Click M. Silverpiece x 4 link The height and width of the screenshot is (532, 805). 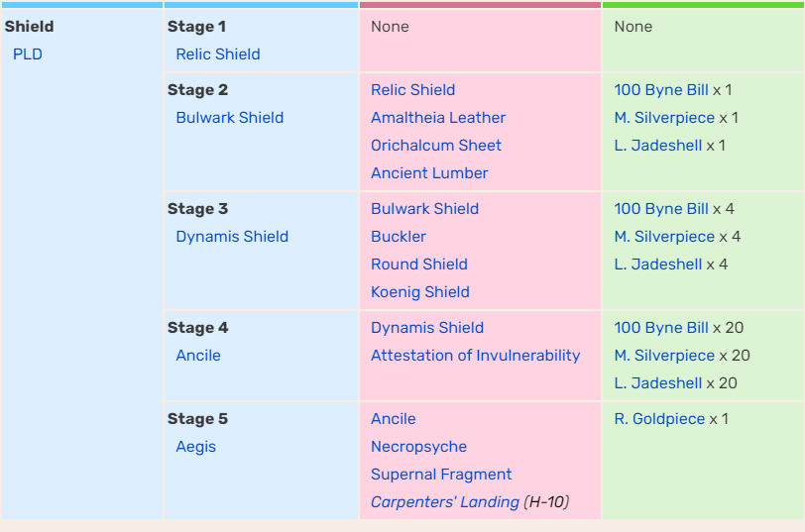coord(663,237)
